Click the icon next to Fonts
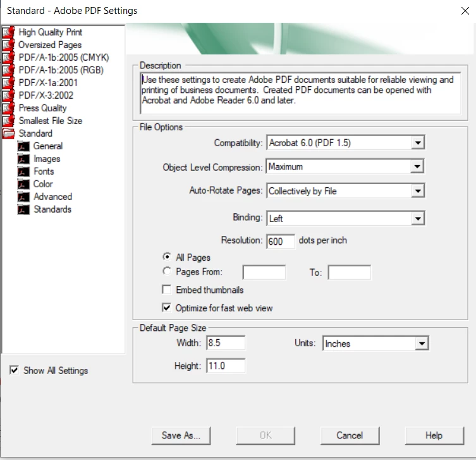 pos(23,171)
